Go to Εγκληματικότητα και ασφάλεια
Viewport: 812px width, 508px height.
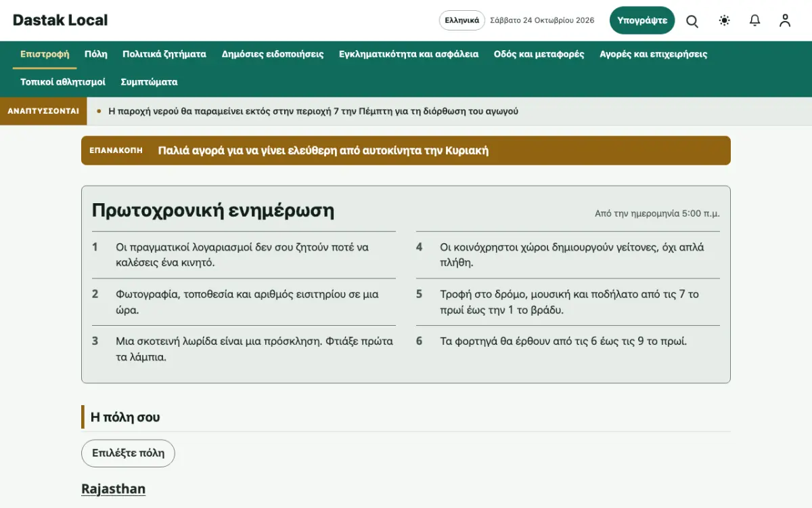pyautogui.click(x=409, y=54)
